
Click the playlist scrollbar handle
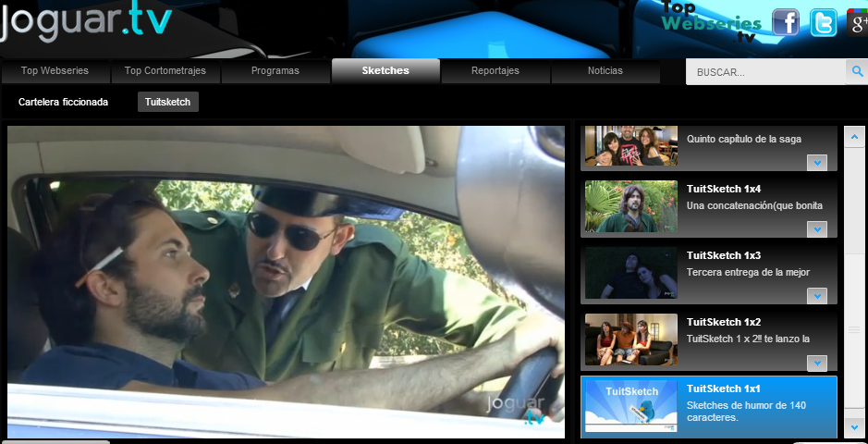tap(854, 330)
